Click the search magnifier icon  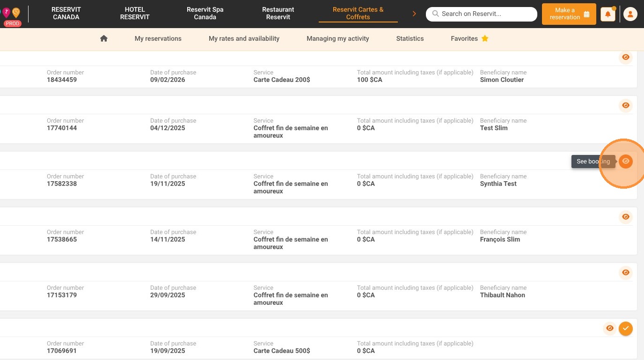click(436, 14)
